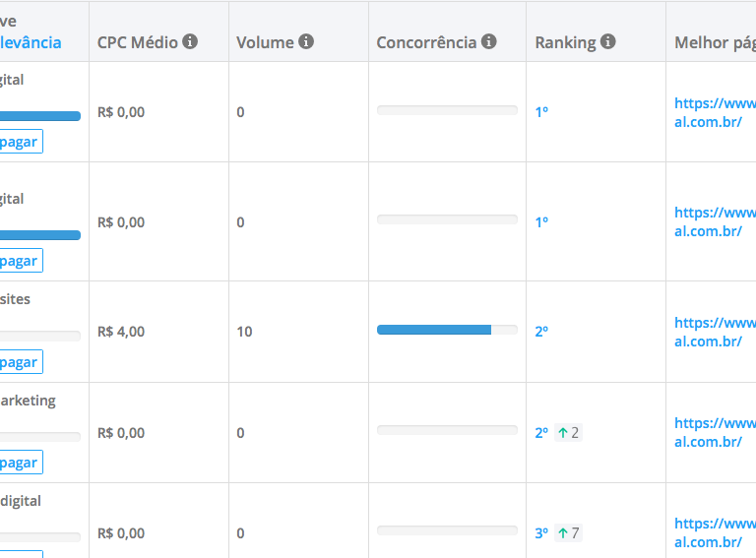Viewport: 756px width, 558px height.
Task: Click the Apagar button in marketing row
Action: [21, 463]
